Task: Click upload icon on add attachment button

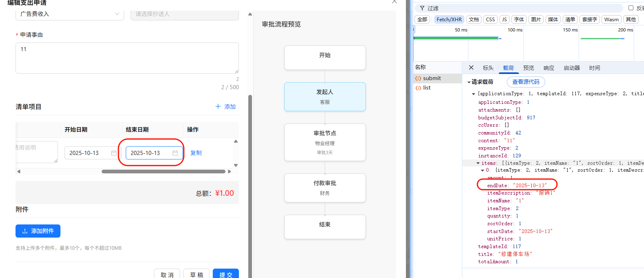Action: 25,231
